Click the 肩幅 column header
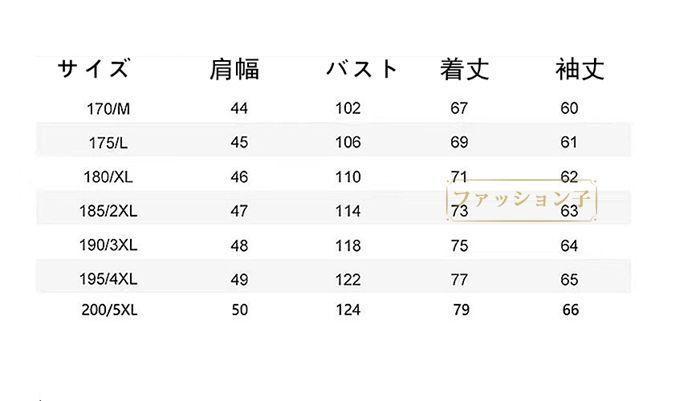This screenshot has height=401, width=700. 234,70
